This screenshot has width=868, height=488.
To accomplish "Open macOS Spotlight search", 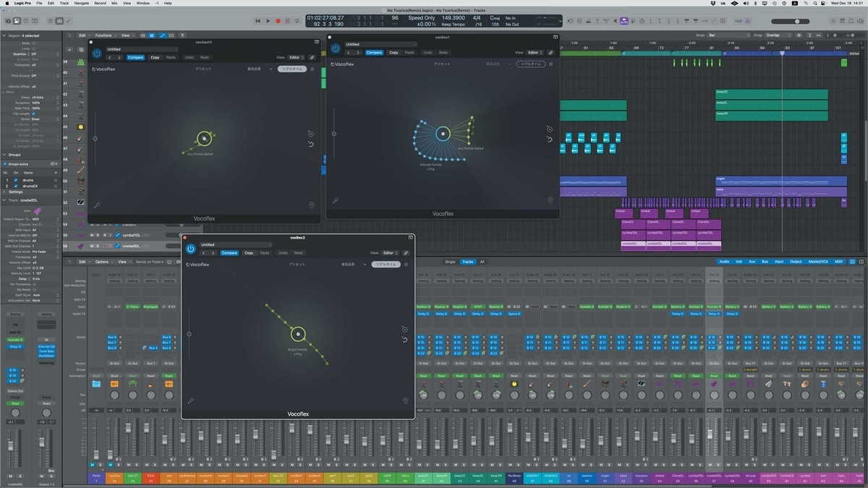I will point(814,3).
